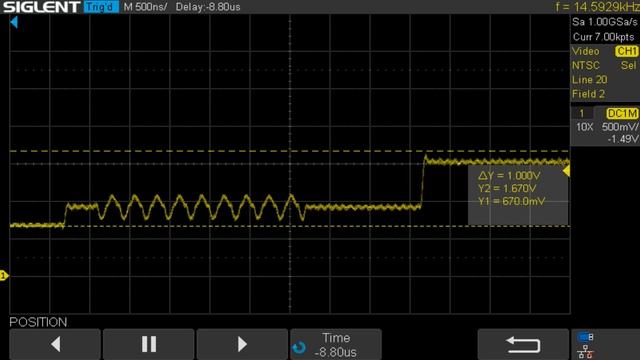The height and width of the screenshot is (360, 640).
Task: Click the POSITION menu title
Action: [x=38, y=322]
